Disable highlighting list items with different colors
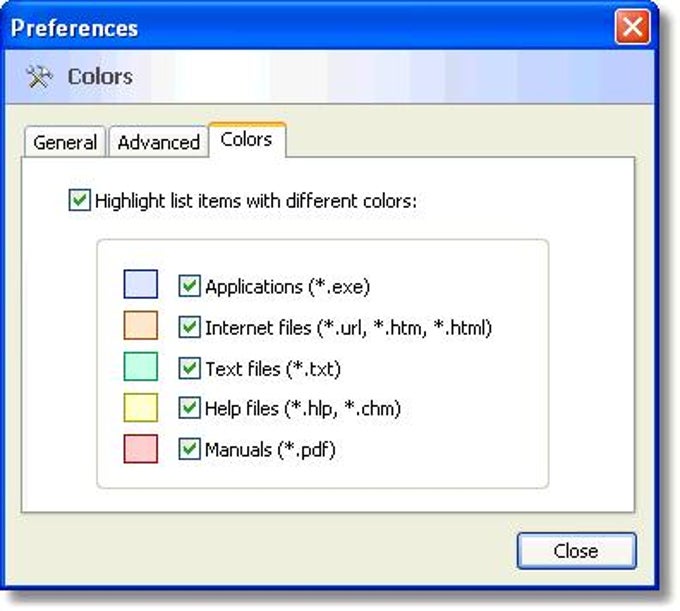680x611 pixels. pos(80,200)
